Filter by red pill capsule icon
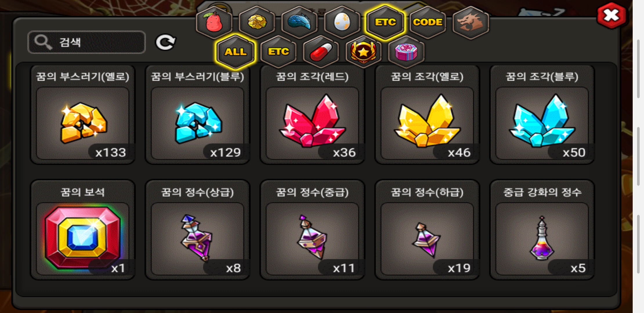This screenshot has width=644, height=313. coord(321,52)
